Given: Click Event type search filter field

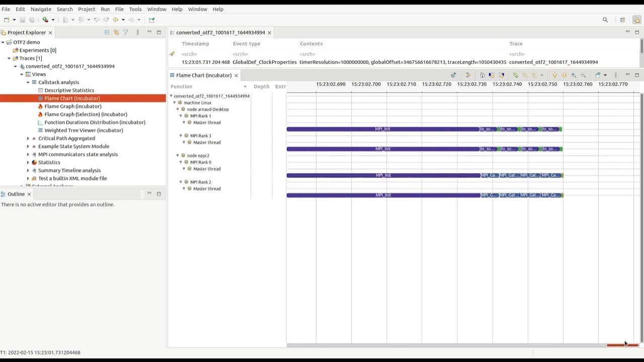Looking at the screenshot, I should coord(265,54).
